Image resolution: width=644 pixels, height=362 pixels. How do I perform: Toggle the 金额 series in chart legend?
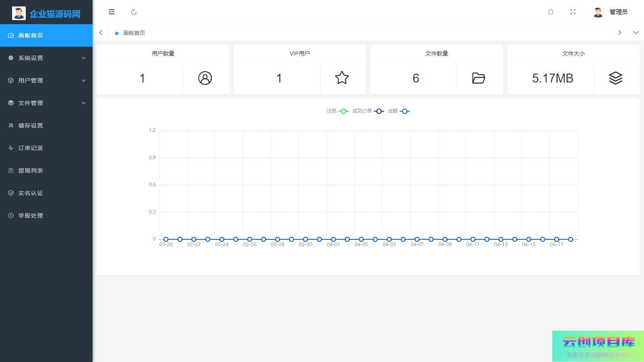[398, 111]
